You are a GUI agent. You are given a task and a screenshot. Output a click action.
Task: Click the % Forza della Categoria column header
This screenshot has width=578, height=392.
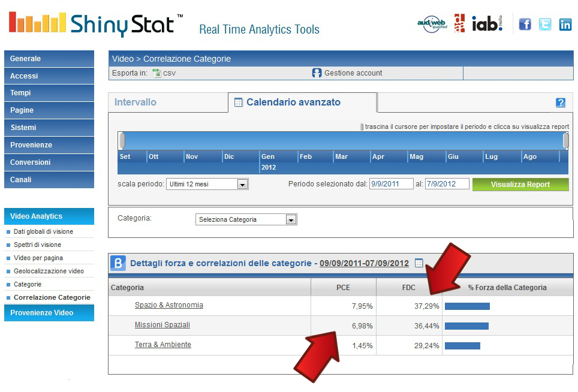[x=507, y=288]
